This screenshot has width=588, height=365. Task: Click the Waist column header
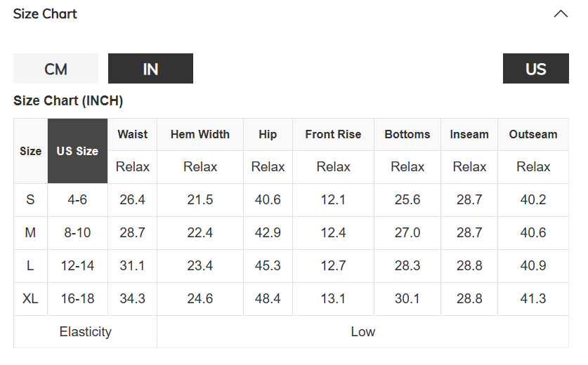pos(132,134)
